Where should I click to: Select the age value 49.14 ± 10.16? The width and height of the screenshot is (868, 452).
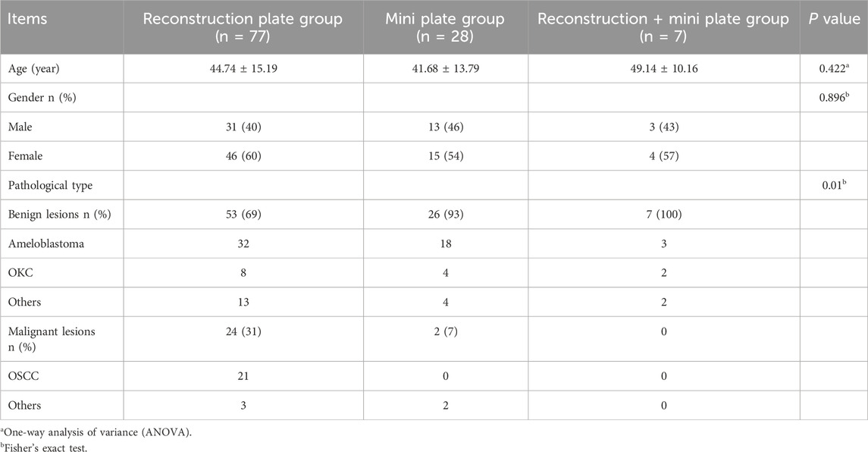[x=663, y=68]
